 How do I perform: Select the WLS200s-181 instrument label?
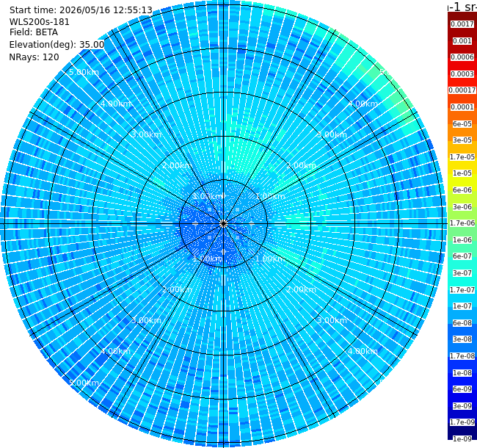[x=40, y=22]
